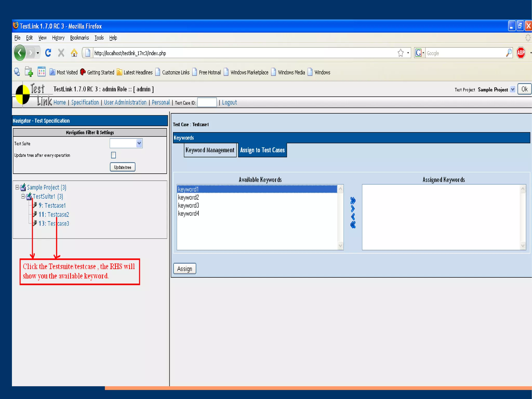Switch to Keyword Management tab

[210, 150]
